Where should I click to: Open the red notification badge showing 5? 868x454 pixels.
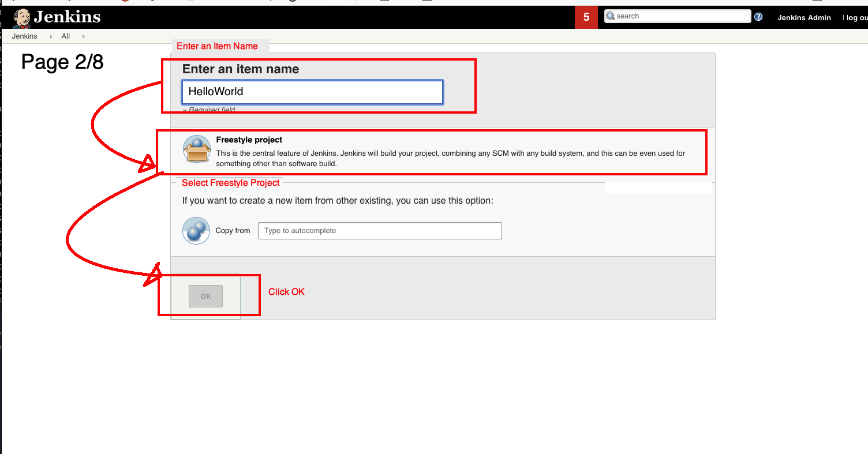(x=586, y=17)
